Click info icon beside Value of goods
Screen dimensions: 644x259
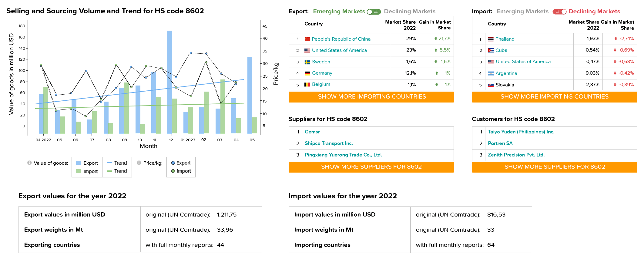pos(29,163)
